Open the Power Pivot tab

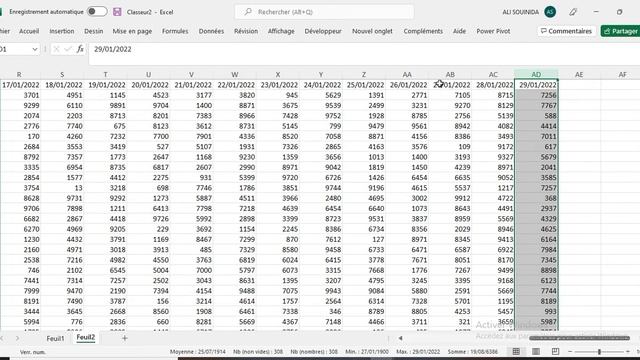[493, 31]
